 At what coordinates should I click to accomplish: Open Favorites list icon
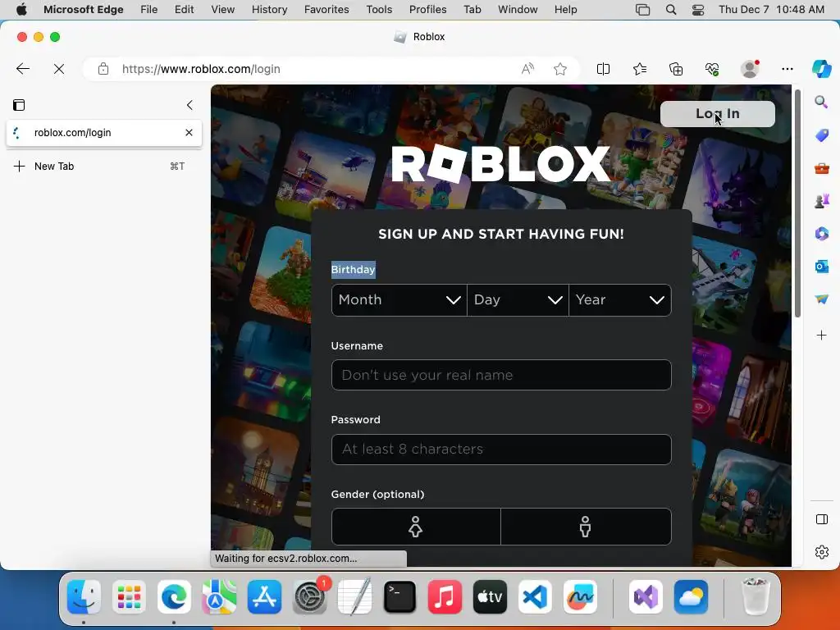pos(640,69)
